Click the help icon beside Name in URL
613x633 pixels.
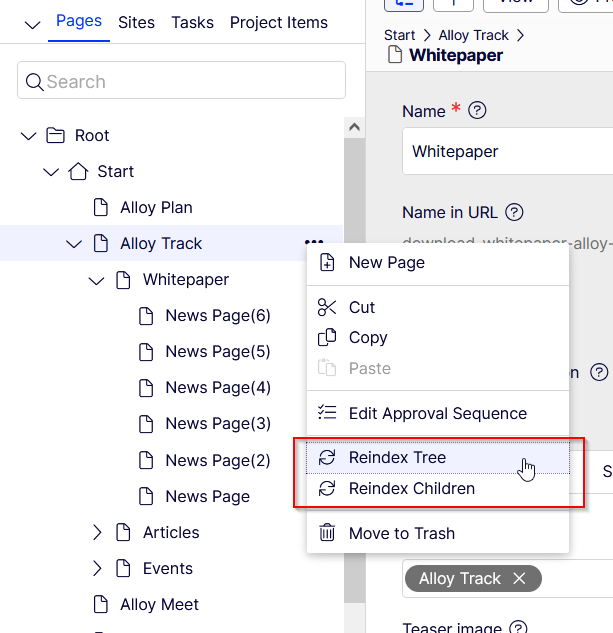coord(514,212)
